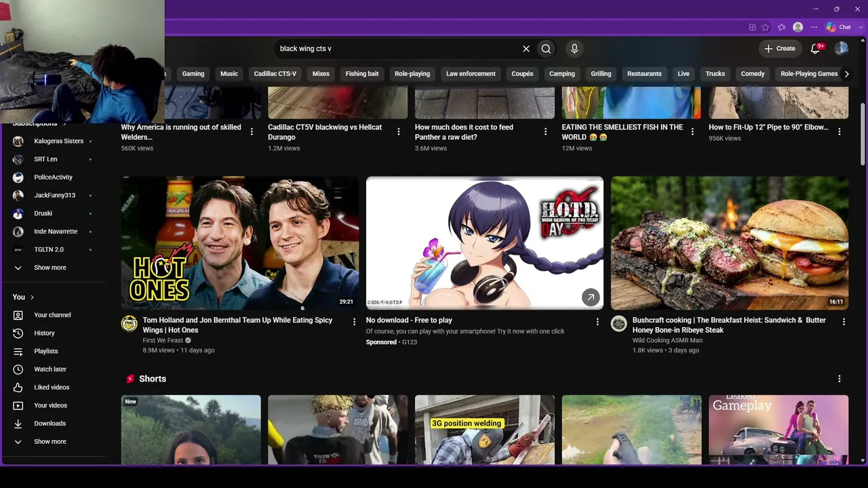Open options for feed Panther raw diet video
The height and width of the screenshot is (488, 868).
(545, 131)
